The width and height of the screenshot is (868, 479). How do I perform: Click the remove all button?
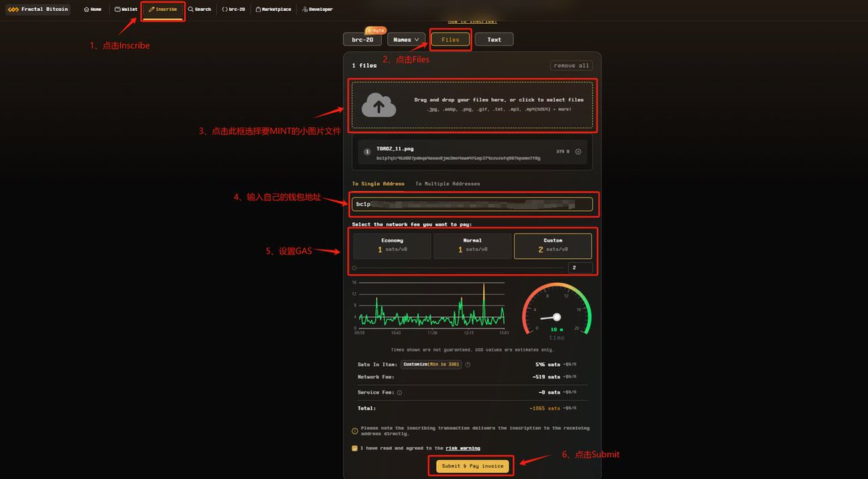571,65
